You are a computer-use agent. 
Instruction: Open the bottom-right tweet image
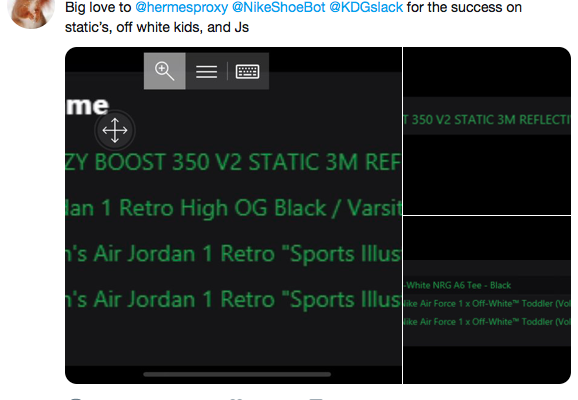[487, 300]
